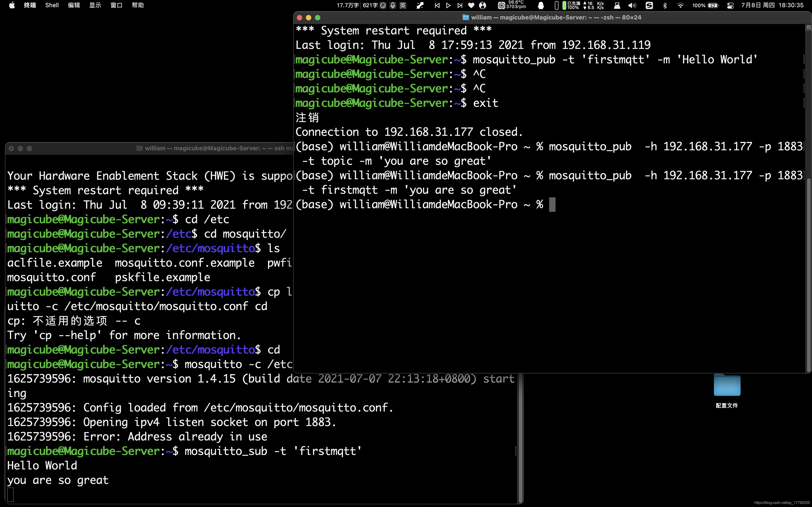Screen dimensions: 812x507
Task: Toggle the microphone dictation input icon
Action: (x=393, y=5)
